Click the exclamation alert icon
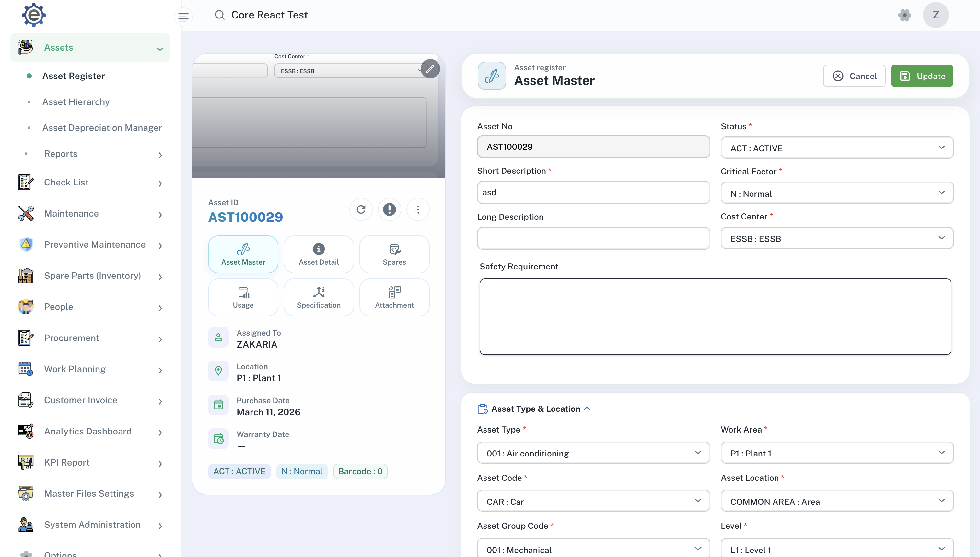 pos(389,209)
